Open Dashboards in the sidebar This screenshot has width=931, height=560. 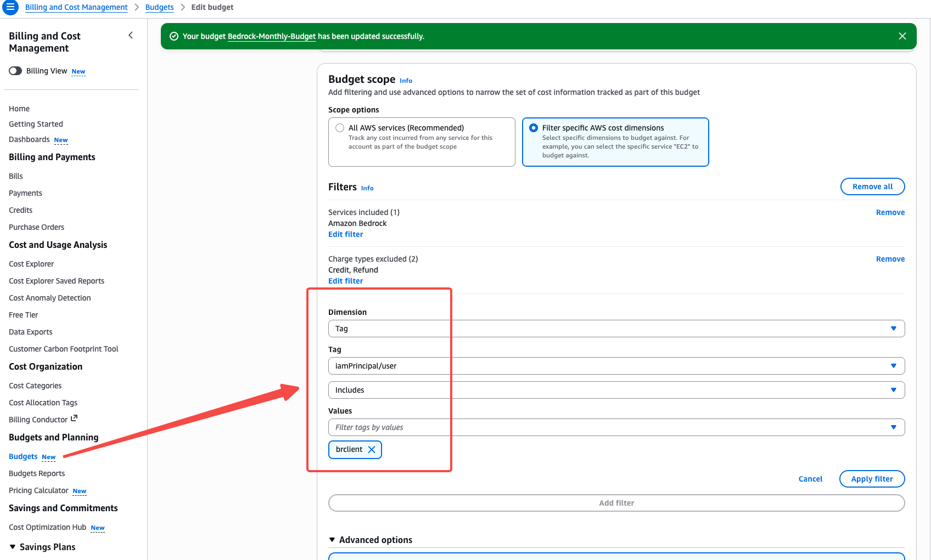coord(29,139)
